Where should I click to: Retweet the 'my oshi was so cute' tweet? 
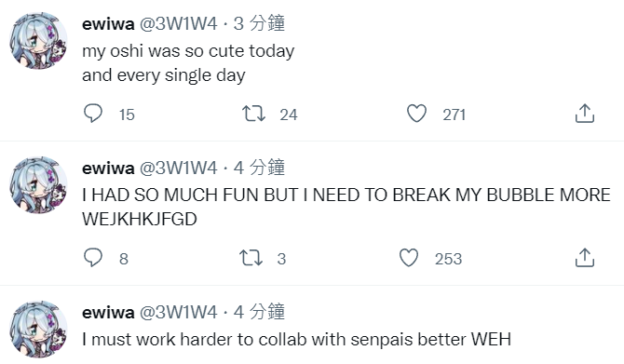coord(253,114)
